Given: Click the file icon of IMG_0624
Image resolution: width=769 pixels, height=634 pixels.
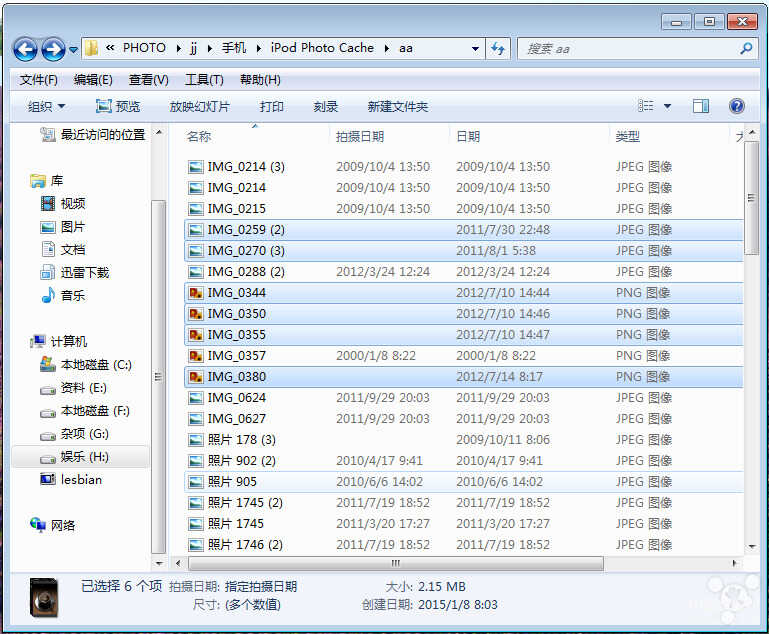Looking at the screenshot, I should (196, 398).
